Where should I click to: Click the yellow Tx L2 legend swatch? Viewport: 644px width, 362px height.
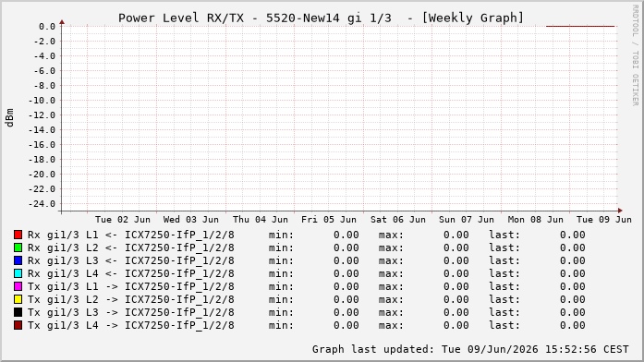pos(18,299)
